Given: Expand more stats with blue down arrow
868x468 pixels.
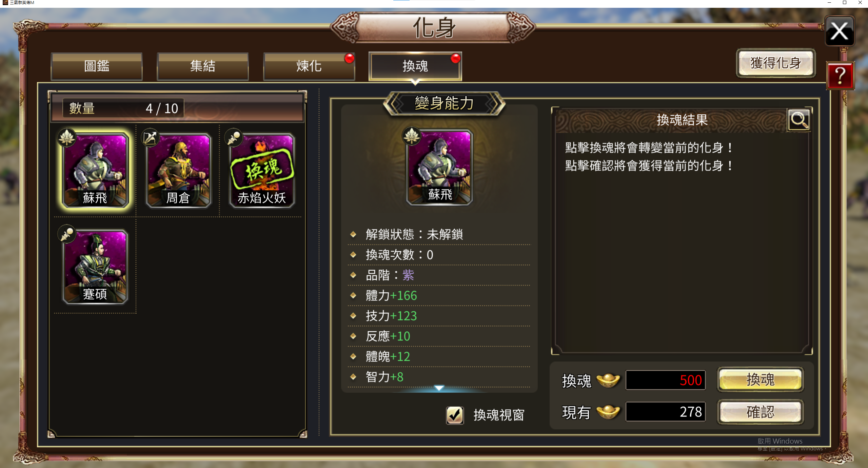Looking at the screenshot, I should pyautogui.click(x=439, y=388).
